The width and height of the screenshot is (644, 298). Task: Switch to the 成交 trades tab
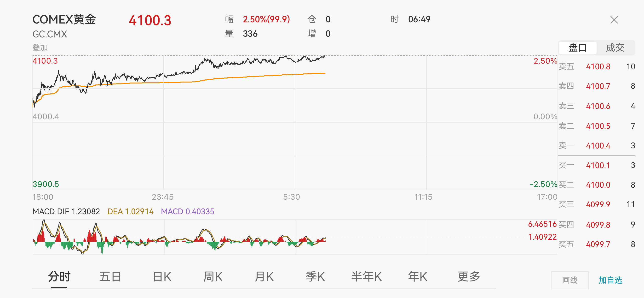pyautogui.click(x=615, y=48)
